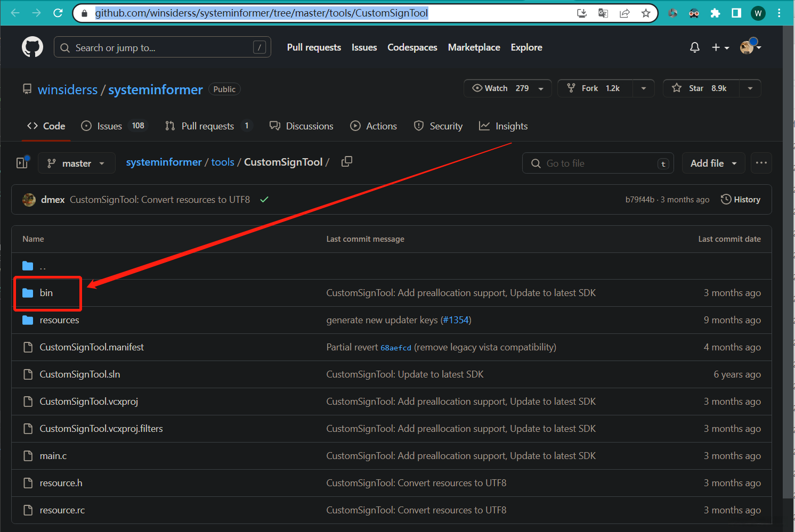Switch to the Issues tab
The height and width of the screenshot is (532, 795).
109,126
